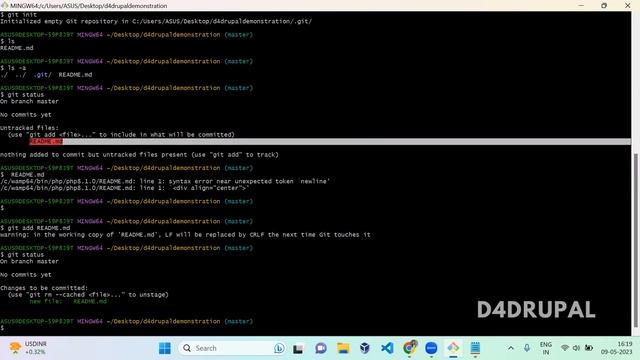Click the microphone tray icon

click(x=527, y=348)
